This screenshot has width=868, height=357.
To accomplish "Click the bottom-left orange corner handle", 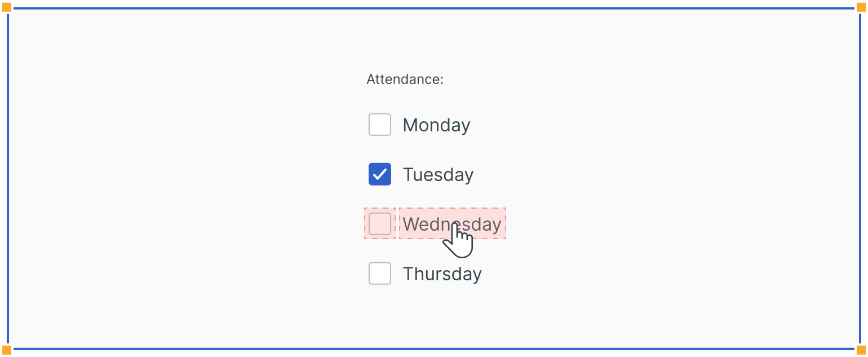I will 7,350.
